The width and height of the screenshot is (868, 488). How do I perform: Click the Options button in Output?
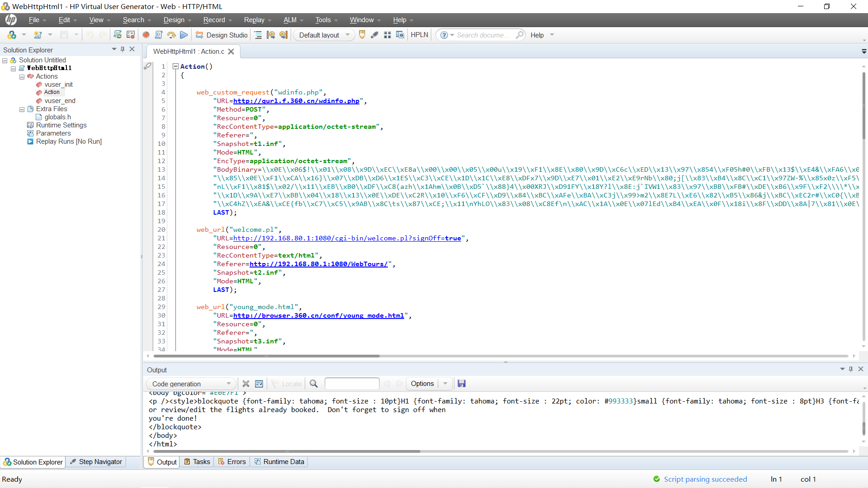click(x=422, y=384)
